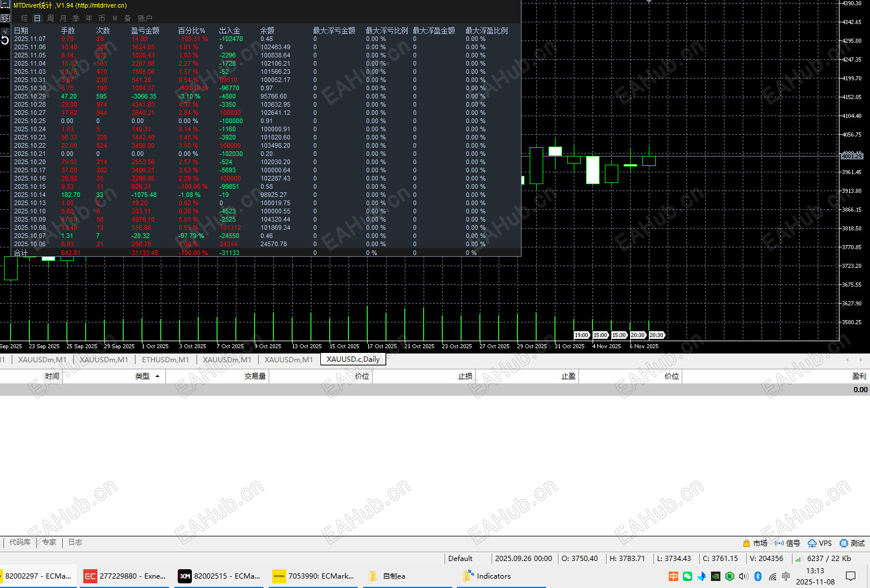Viewport: 870px width, 588px height.
Task: Select the 月 monthly tab in MTDriver
Action: 63,18
